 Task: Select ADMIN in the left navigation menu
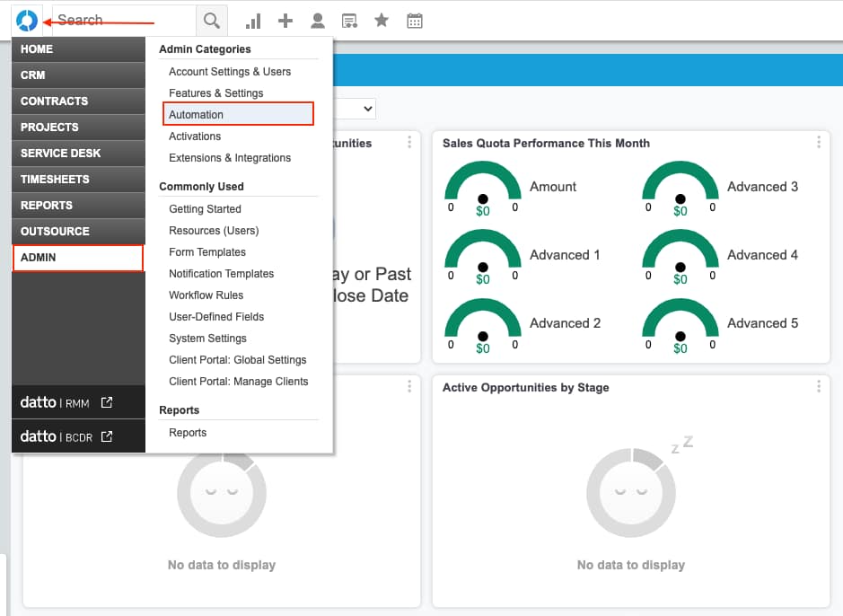pyautogui.click(x=77, y=258)
